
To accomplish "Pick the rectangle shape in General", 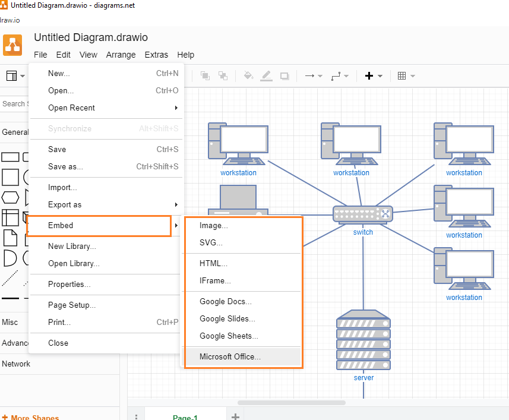I will [x=10, y=157].
